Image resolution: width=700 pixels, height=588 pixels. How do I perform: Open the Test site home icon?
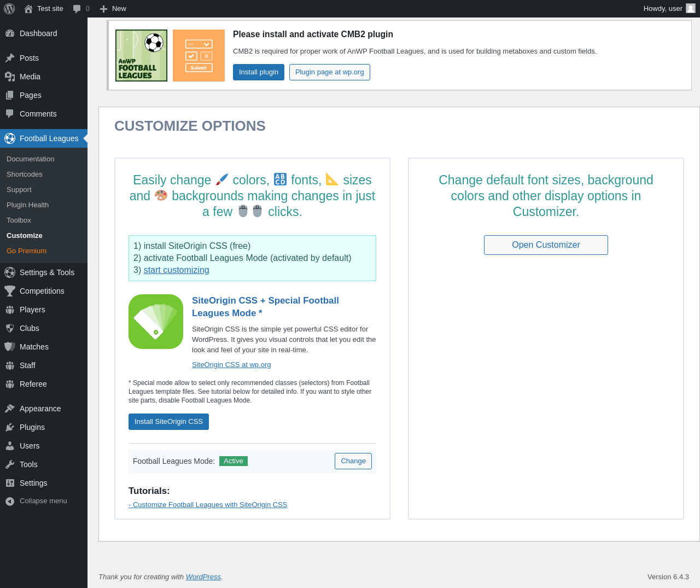click(28, 9)
